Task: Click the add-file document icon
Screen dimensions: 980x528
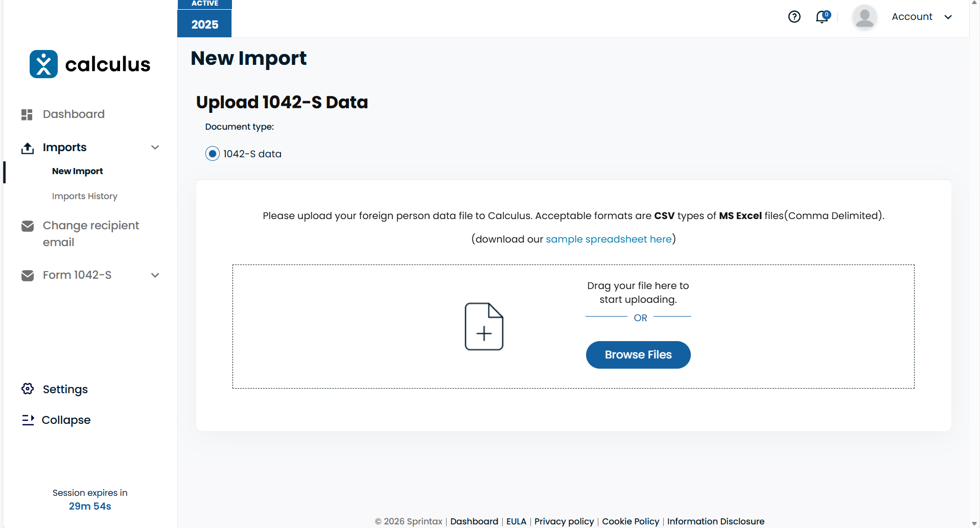Action: coord(483,327)
